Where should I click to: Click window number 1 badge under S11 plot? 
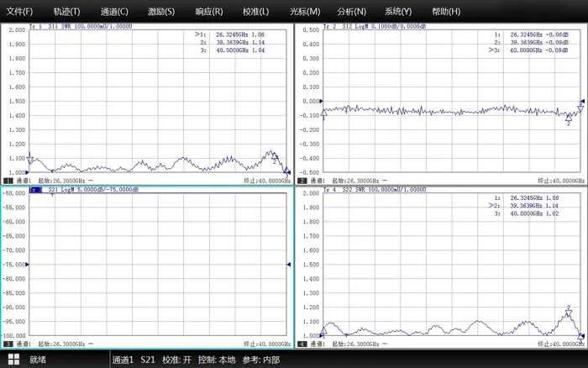[8, 181]
